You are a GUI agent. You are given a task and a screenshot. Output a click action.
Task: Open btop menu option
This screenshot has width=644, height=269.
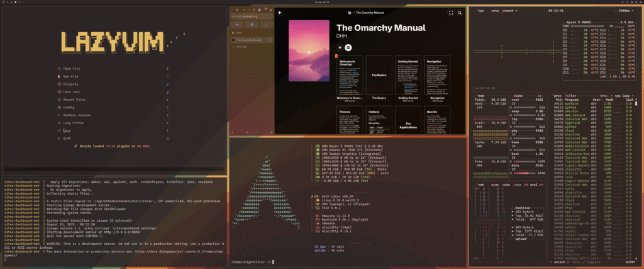pos(494,11)
